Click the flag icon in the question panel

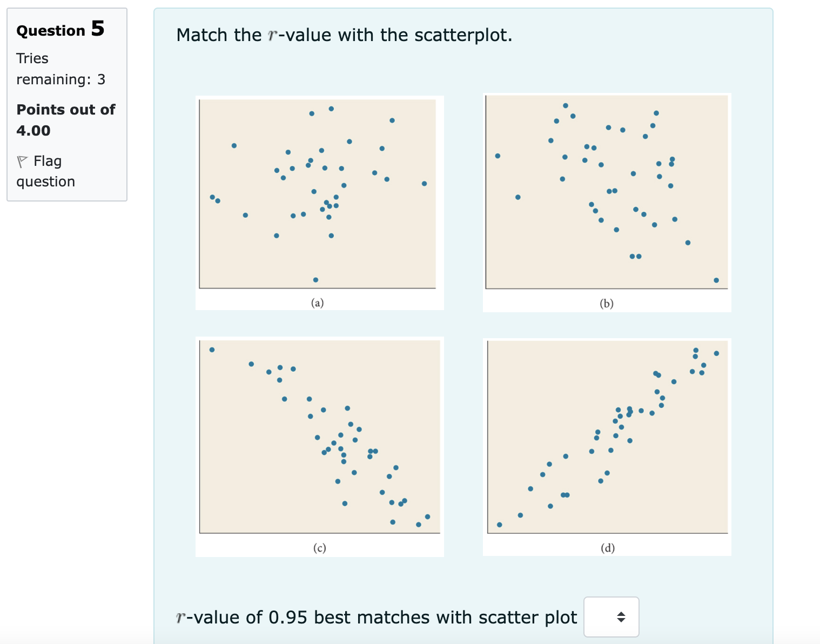tap(22, 161)
